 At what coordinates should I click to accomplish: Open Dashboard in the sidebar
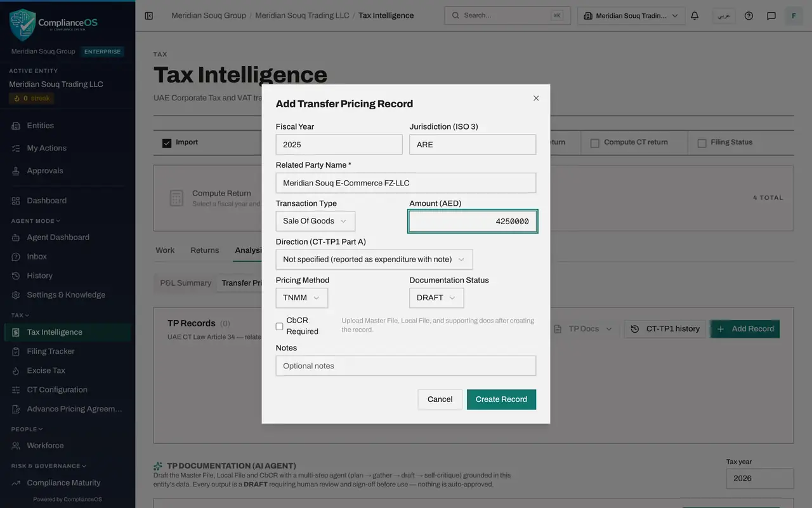pyautogui.click(x=67, y=201)
